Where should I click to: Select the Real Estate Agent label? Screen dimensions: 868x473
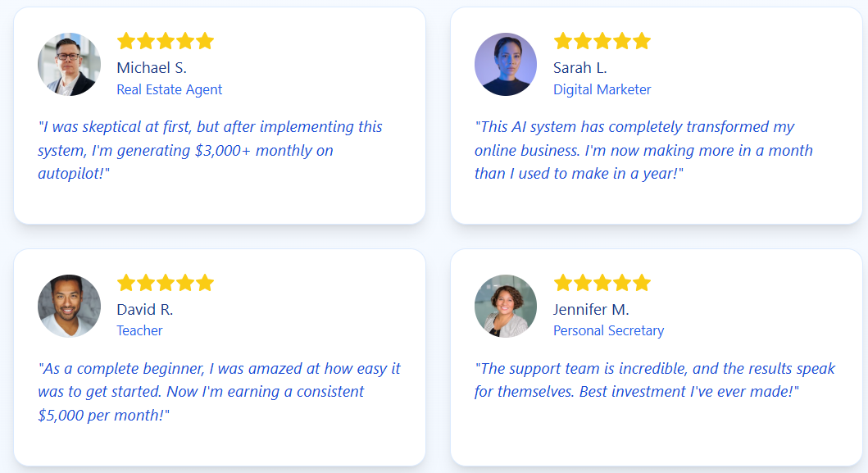click(170, 89)
